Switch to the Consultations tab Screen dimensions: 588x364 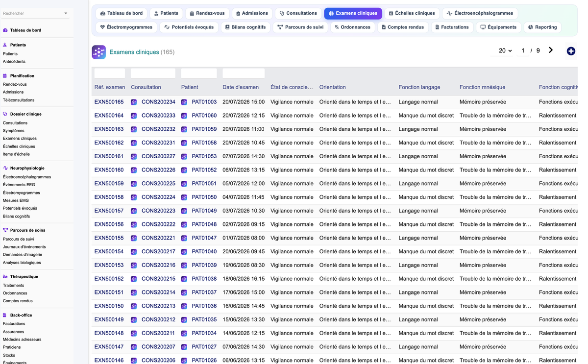click(298, 13)
